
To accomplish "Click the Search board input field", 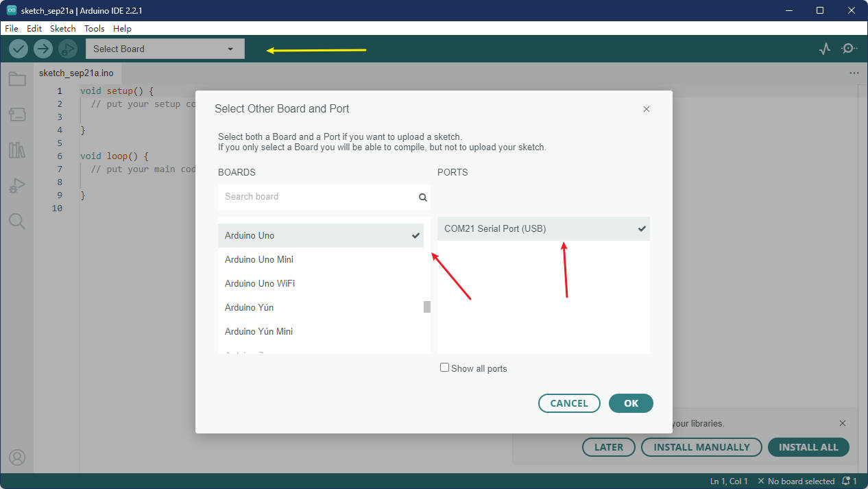I will [317, 197].
